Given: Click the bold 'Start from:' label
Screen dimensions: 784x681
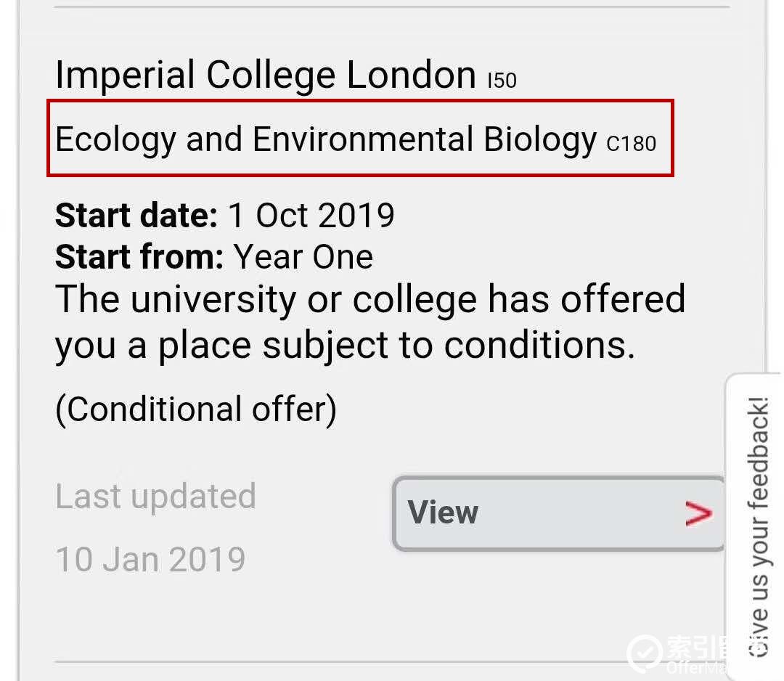Looking at the screenshot, I should click(x=139, y=257).
